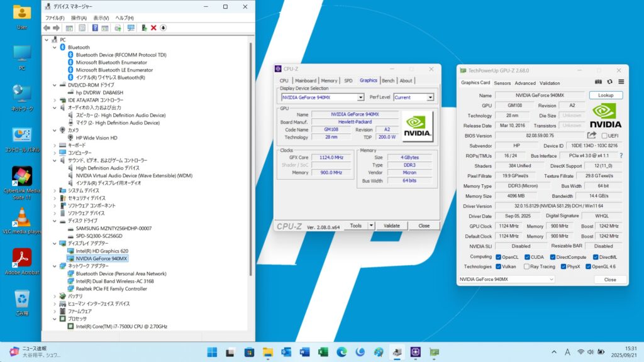Click the red X uninstall device icon
This screenshot has height=362, width=644.
pos(153,28)
